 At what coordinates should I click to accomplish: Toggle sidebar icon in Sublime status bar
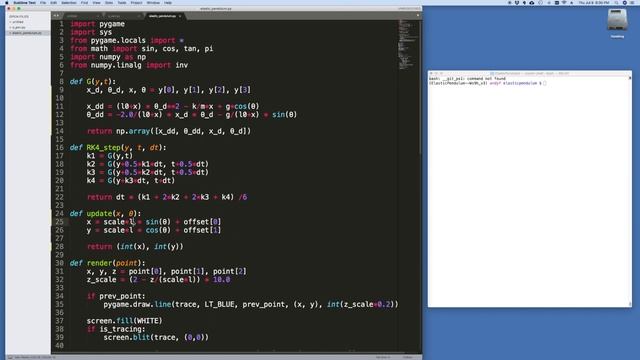coord(10,357)
